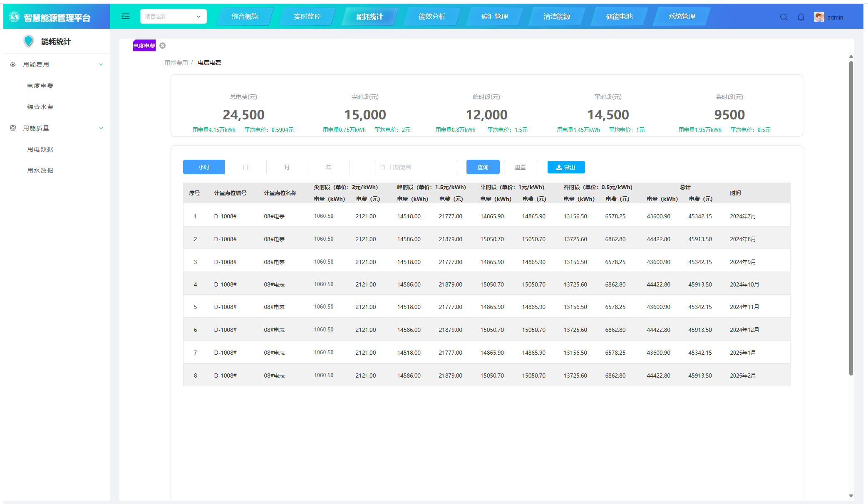The height and width of the screenshot is (504, 868).
Task: Switch granularity to 月
Action: point(287,167)
